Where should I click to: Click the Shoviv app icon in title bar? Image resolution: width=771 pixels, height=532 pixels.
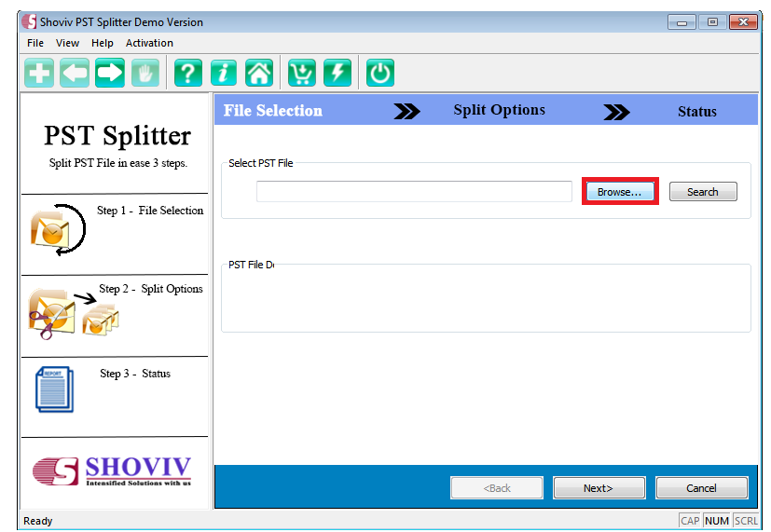[30, 22]
